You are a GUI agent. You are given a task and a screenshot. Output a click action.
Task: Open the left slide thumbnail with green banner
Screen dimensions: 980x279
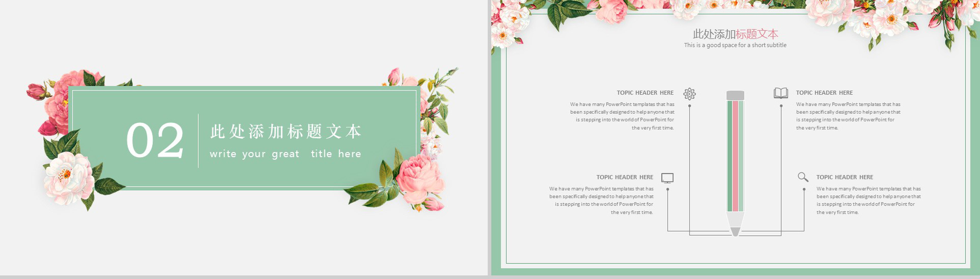tap(244, 138)
